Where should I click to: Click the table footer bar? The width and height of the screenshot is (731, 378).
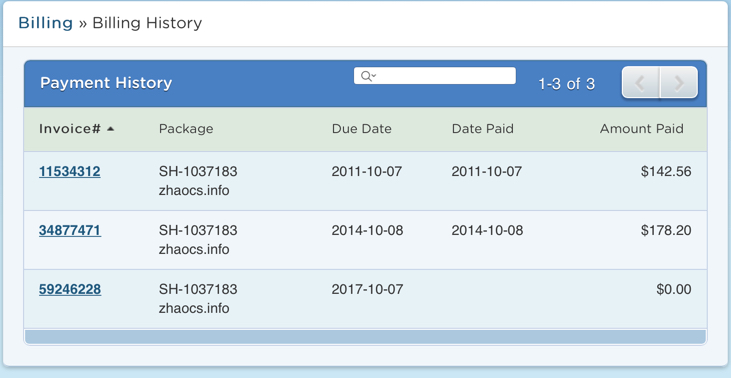point(366,337)
